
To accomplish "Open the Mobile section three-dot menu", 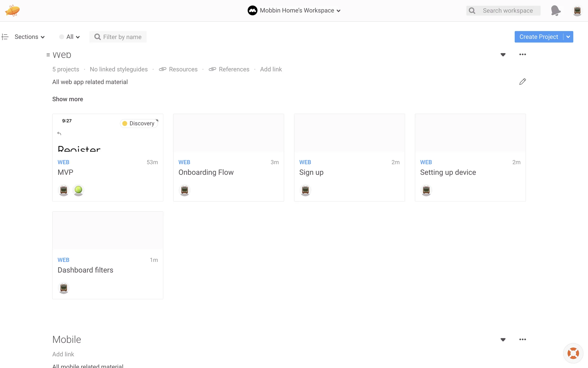I will click(x=522, y=339).
